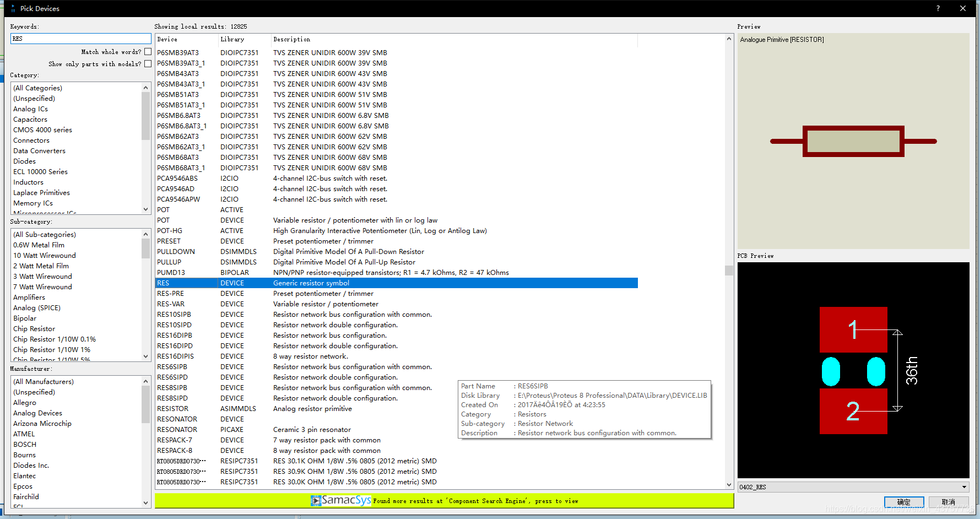Select CMOS 4000 series category
980x519 pixels.
pyautogui.click(x=42, y=129)
